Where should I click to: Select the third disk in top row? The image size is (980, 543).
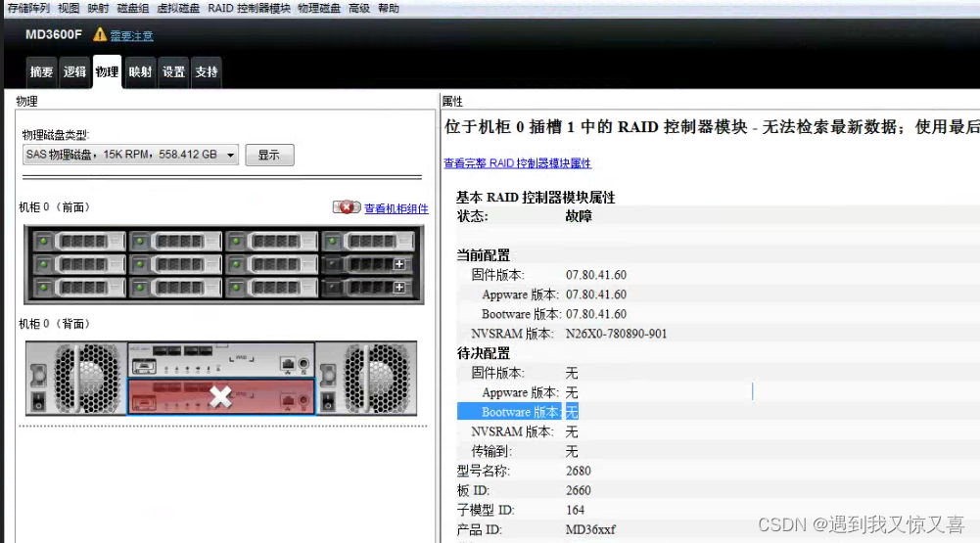tap(272, 241)
